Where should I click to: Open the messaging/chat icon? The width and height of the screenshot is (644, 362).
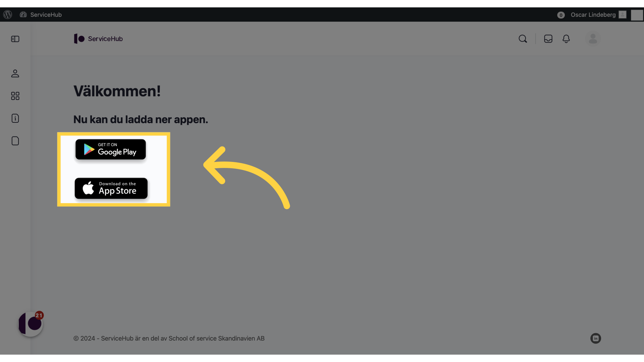click(548, 39)
